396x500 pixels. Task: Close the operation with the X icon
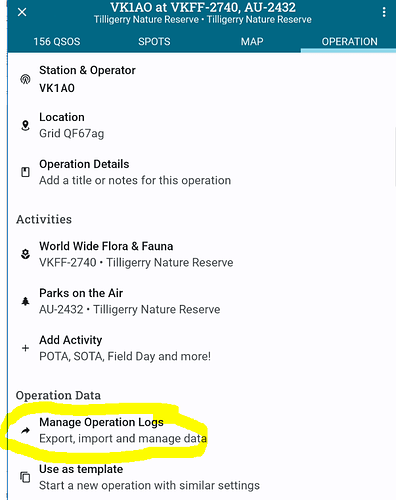point(22,12)
